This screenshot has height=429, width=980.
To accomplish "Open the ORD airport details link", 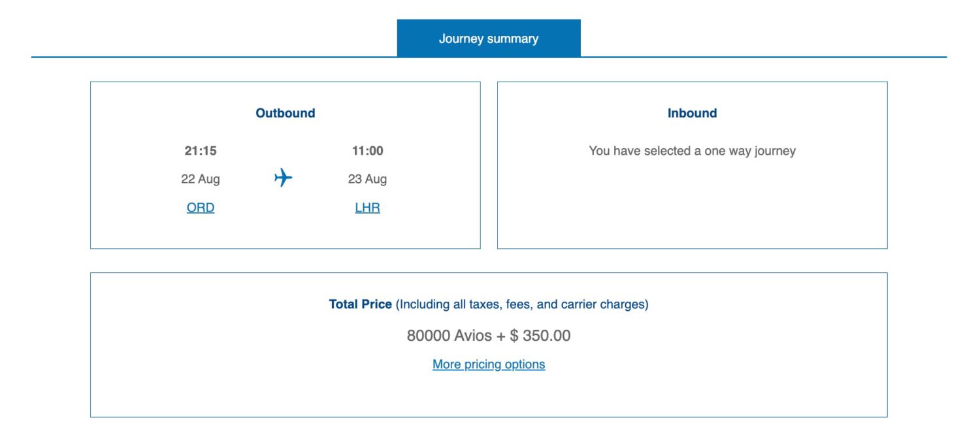I will pyautogui.click(x=200, y=207).
